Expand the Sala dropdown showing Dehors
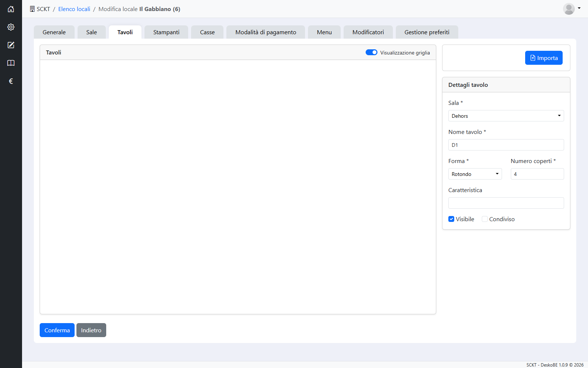The width and height of the screenshot is (588, 368). click(x=506, y=116)
